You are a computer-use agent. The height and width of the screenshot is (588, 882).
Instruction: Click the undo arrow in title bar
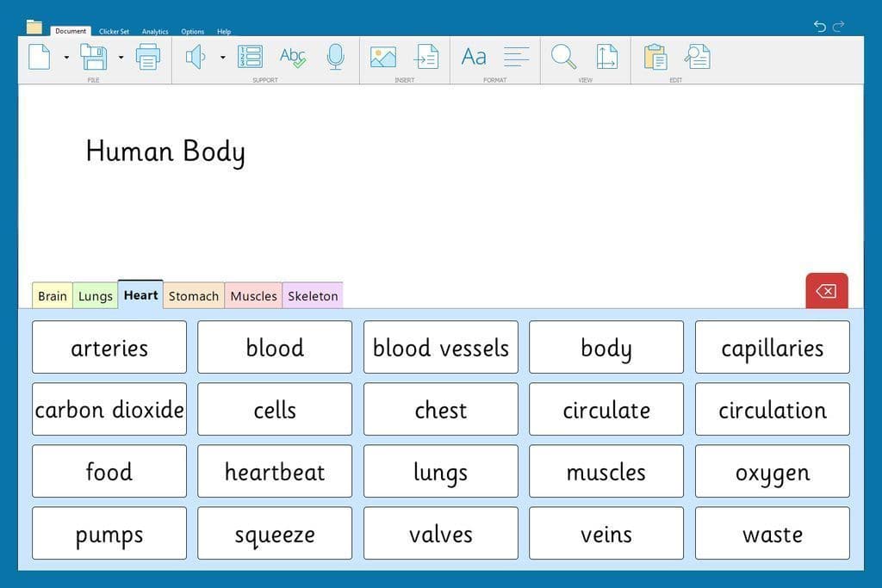pos(819,27)
